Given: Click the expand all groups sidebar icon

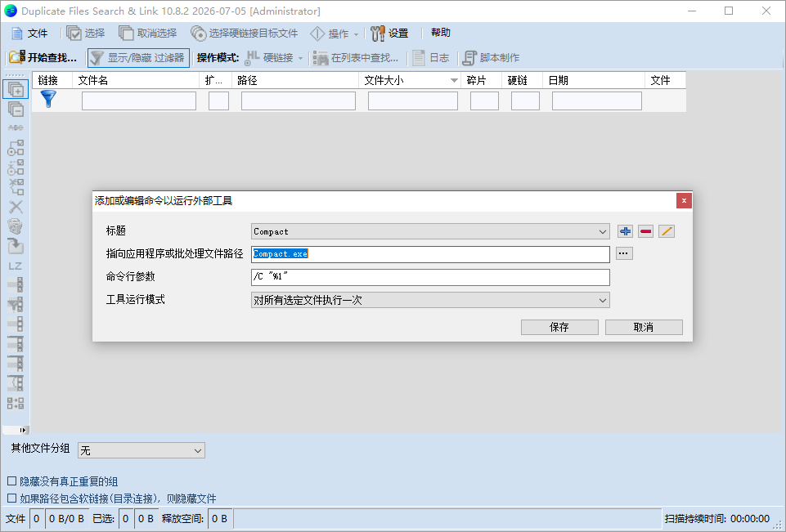Looking at the screenshot, I should (x=16, y=90).
